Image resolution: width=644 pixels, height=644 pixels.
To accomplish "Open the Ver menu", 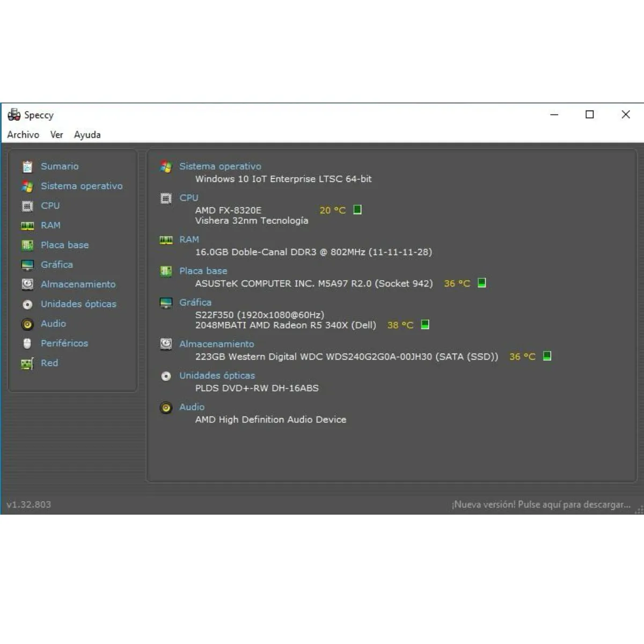I will point(56,135).
